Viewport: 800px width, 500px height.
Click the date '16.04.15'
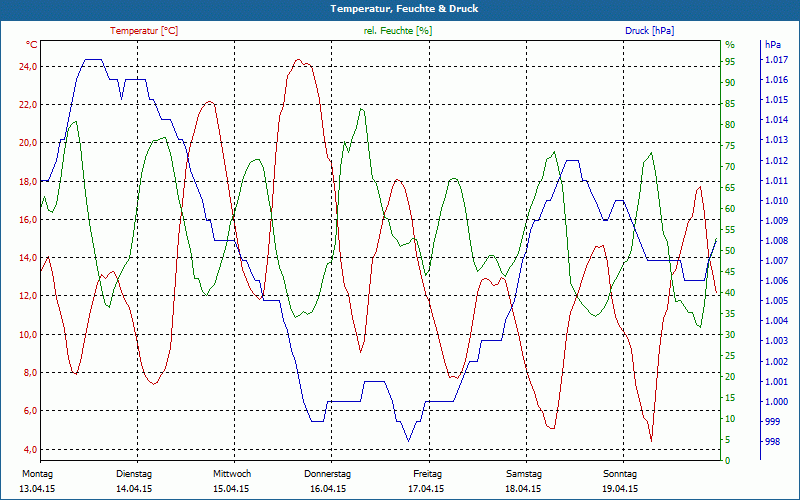pyautogui.click(x=328, y=488)
